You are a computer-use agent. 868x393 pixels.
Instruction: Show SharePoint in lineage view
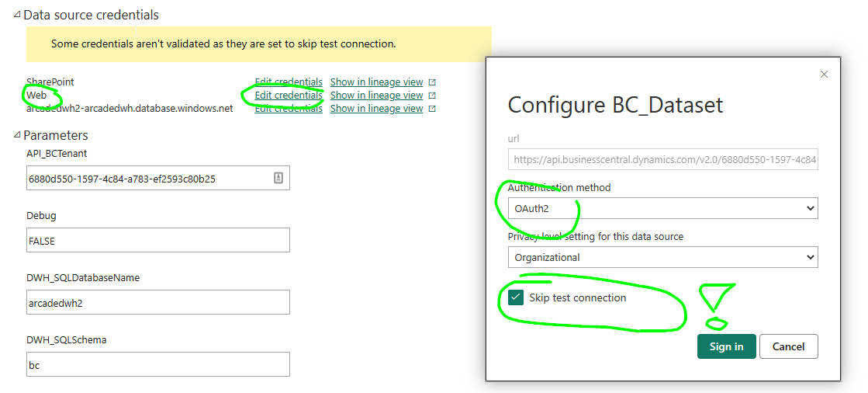click(376, 82)
